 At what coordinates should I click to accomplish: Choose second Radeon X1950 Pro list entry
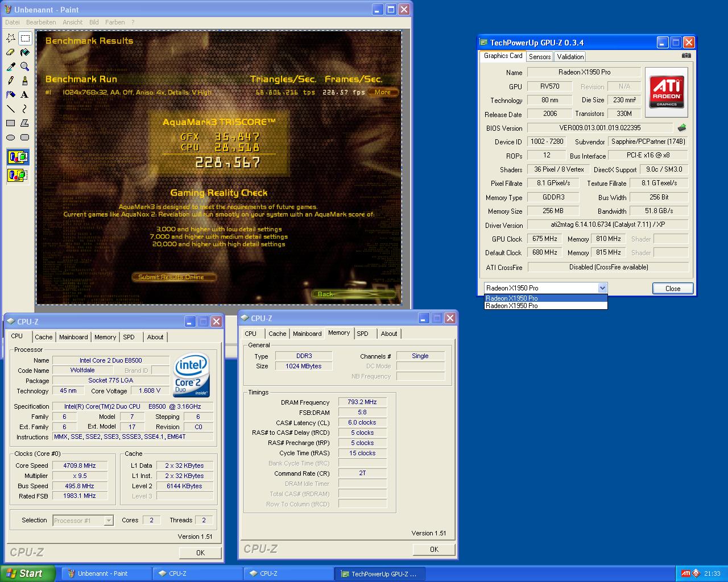point(545,306)
